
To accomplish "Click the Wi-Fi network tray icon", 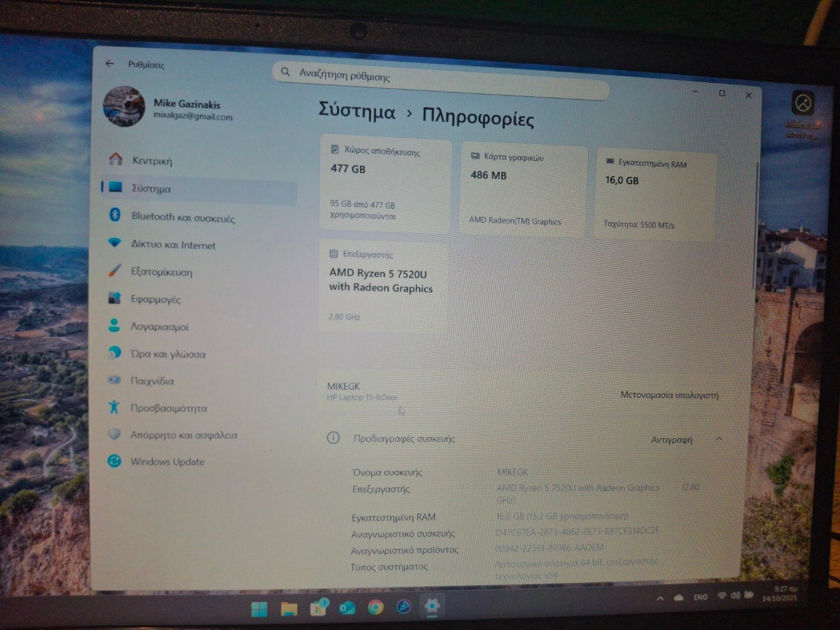I will click(722, 596).
